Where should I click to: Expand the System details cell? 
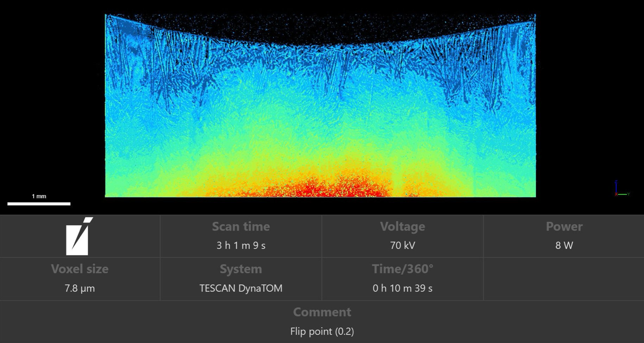241,278
